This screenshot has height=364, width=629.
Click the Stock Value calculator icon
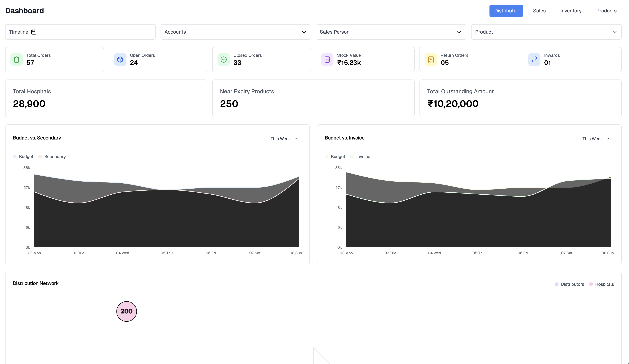(327, 60)
